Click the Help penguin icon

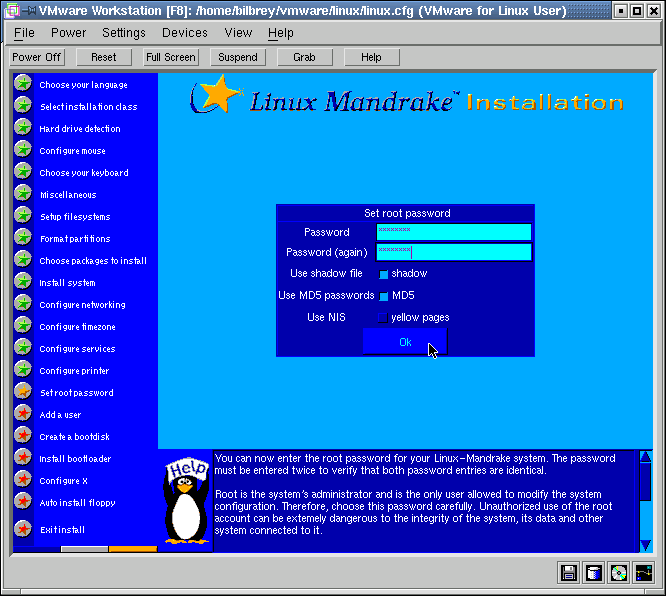point(186,499)
